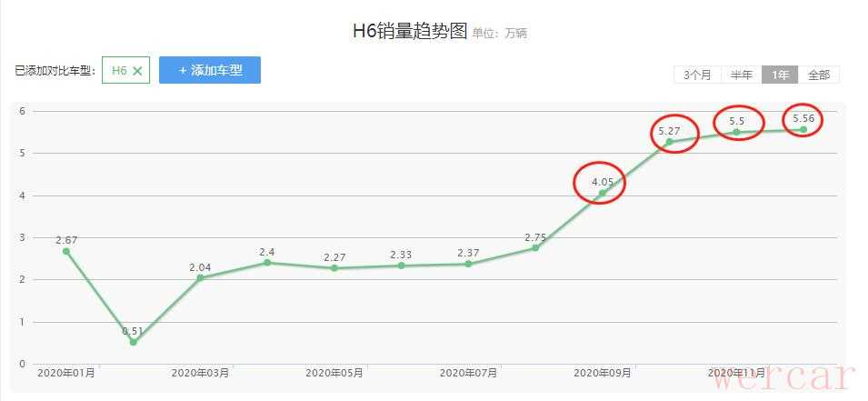Click the 2.37 data point dot
The width and height of the screenshot is (868, 401).
(x=468, y=264)
